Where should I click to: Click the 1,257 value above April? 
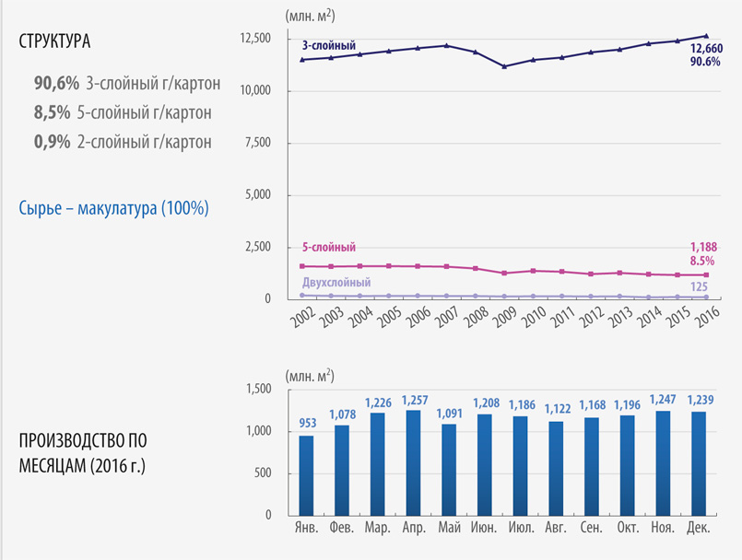(x=415, y=401)
